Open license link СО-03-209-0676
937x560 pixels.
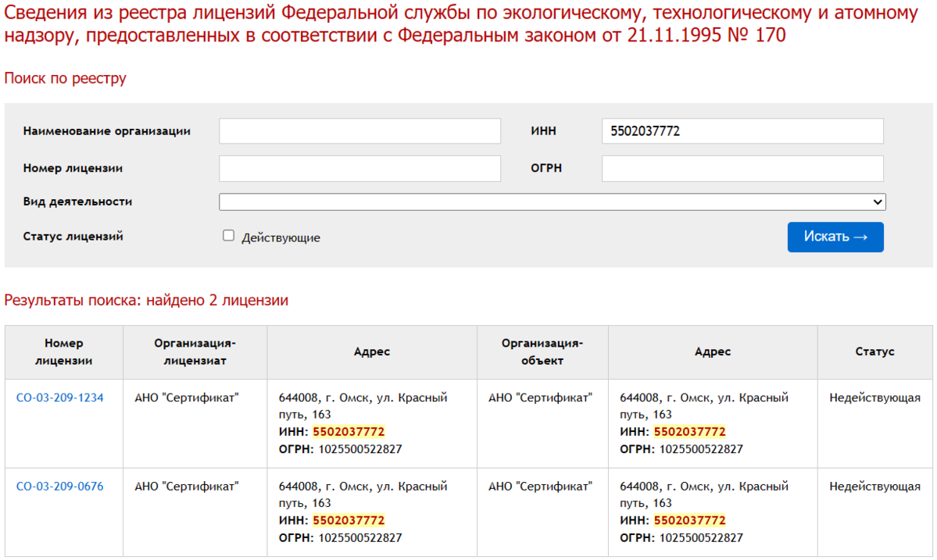(59, 487)
